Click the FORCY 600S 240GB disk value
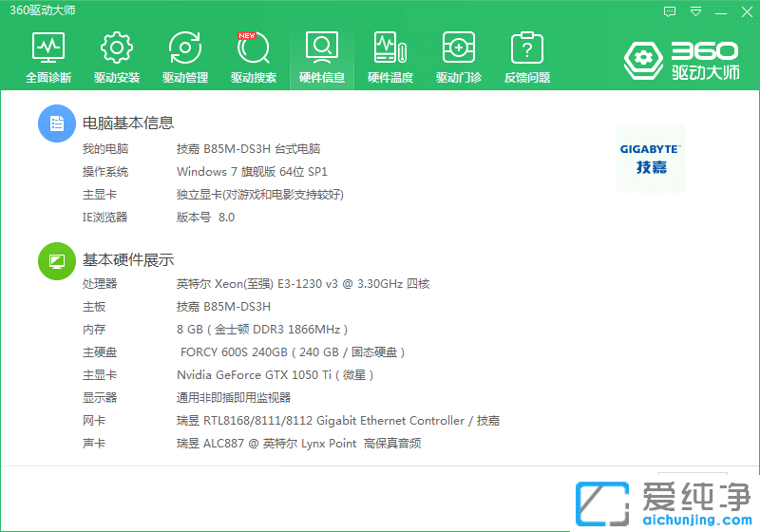 (293, 352)
